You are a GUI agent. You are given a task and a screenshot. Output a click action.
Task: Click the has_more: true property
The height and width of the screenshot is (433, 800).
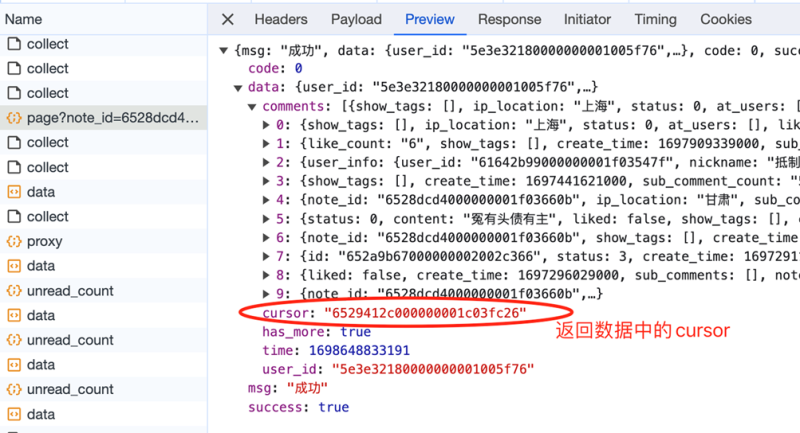(x=316, y=332)
